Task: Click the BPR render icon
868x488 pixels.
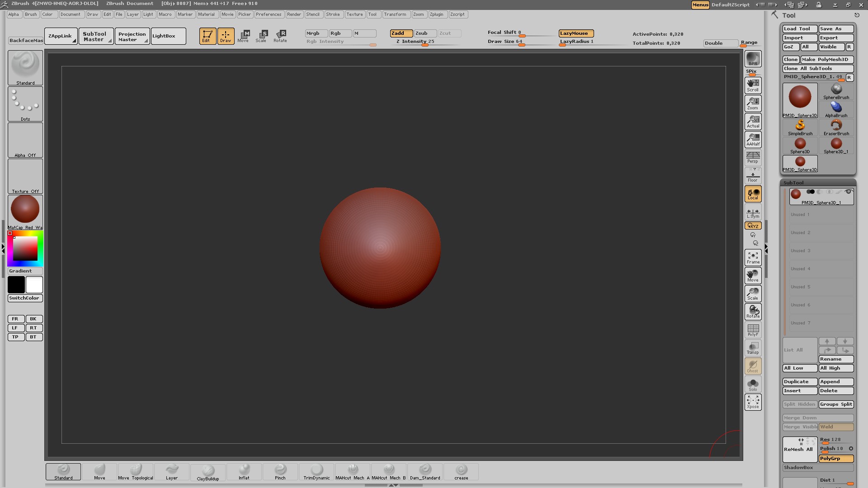Action: pos(753,59)
